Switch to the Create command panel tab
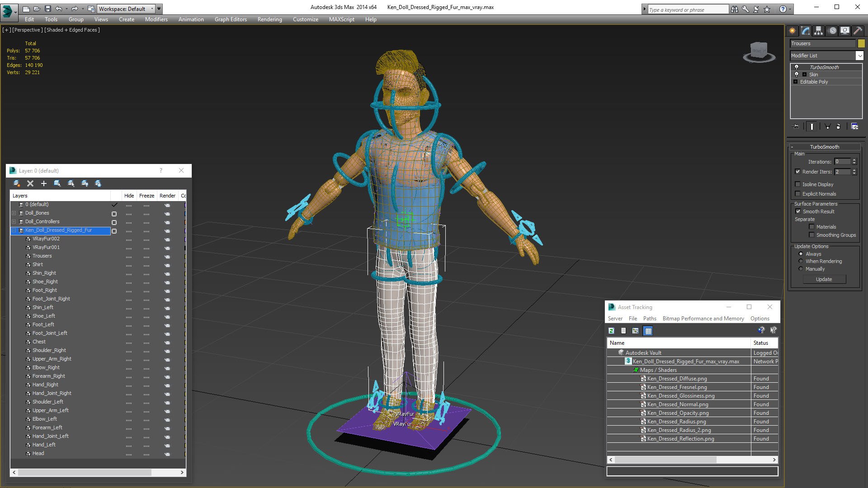The width and height of the screenshot is (868, 488). pyautogui.click(x=793, y=31)
